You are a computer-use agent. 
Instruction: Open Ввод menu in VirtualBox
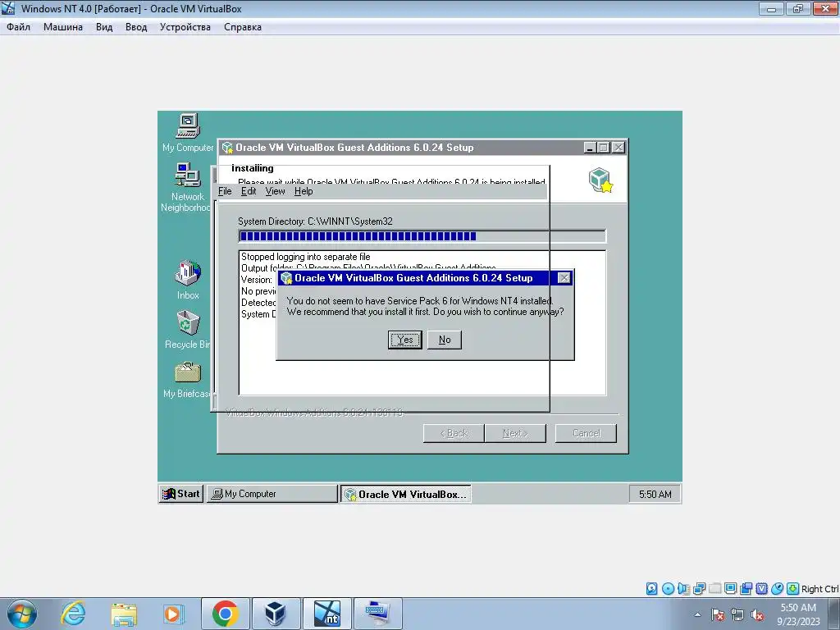[x=136, y=27]
